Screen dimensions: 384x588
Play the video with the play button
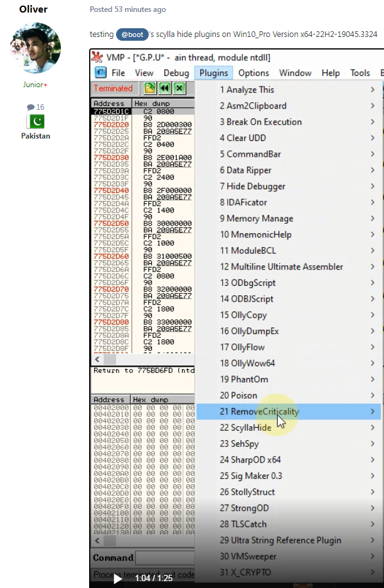pos(117,579)
